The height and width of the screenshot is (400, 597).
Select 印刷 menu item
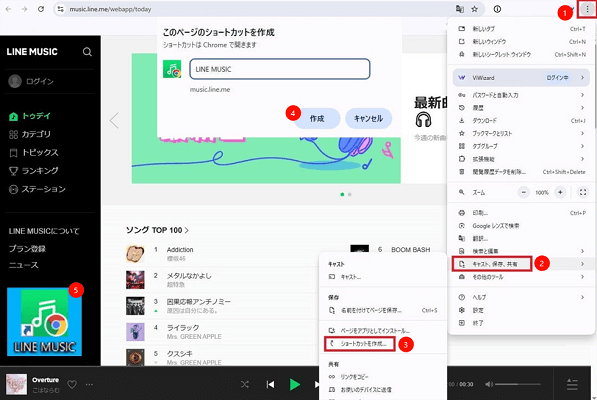tap(521, 213)
